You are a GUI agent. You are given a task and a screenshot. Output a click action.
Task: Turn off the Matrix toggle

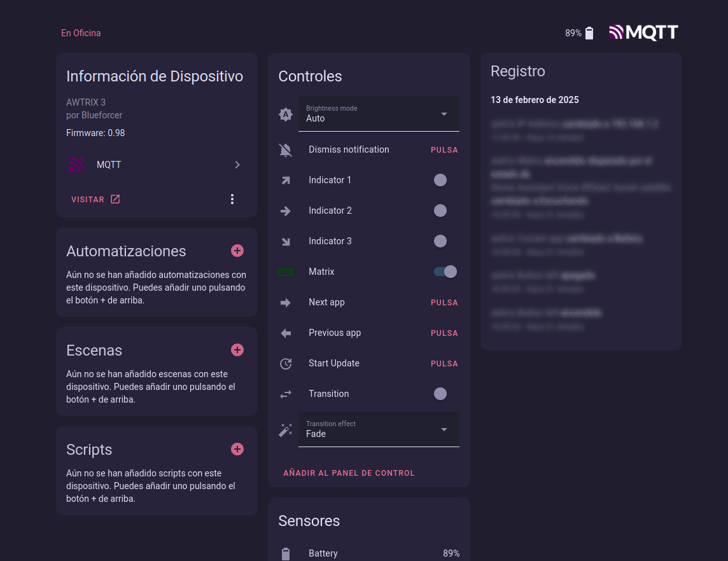pos(445,272)
